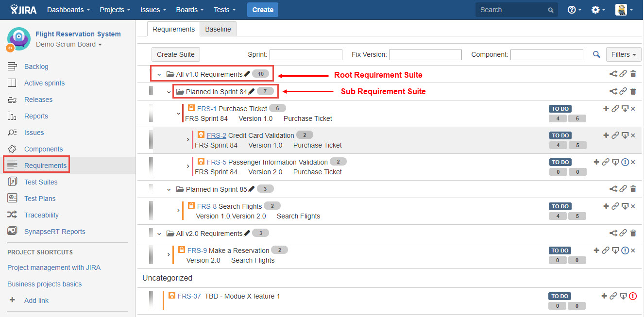Image resolution: width=644 pixels, height=317 pixels.
Task: Open the Tests menu
Action: pyautogui.click(x=225, y=10)
